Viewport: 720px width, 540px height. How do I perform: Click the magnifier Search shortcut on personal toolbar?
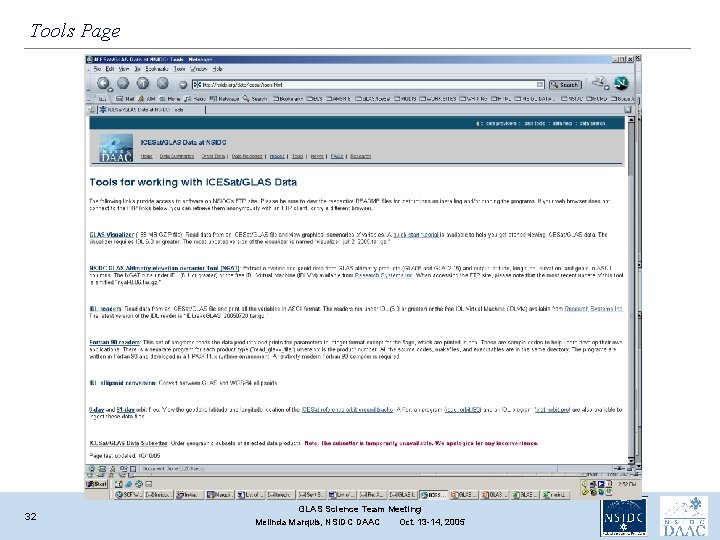(x=255, y=99)
